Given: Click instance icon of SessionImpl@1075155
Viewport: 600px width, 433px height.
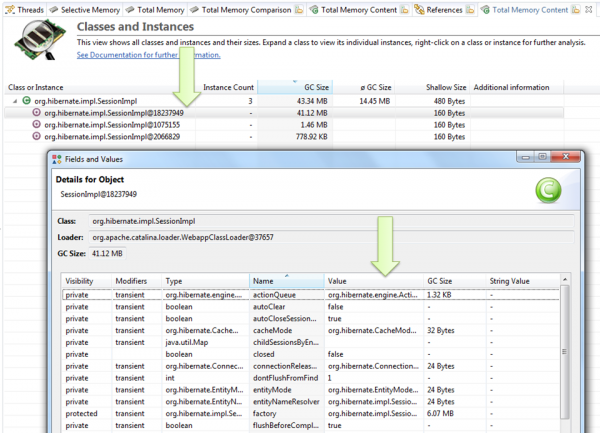Looking at the screenshot, I should pos(36,124).
